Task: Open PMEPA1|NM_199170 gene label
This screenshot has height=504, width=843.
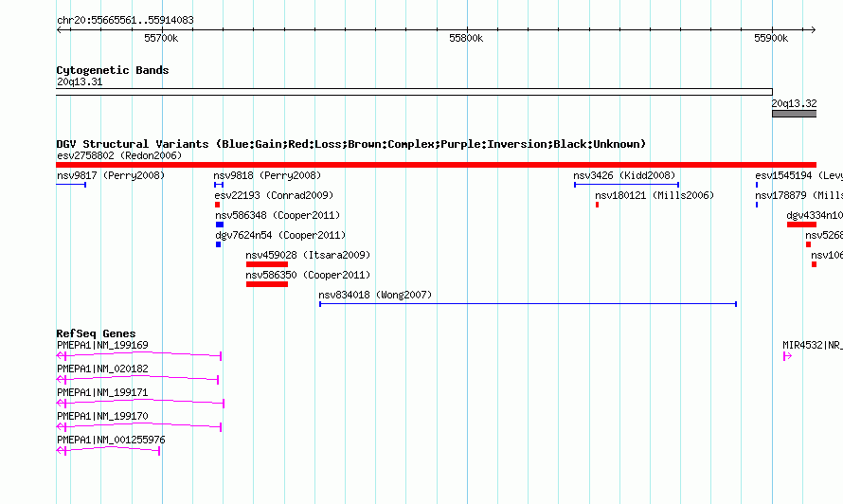Action: coord(102,416)
